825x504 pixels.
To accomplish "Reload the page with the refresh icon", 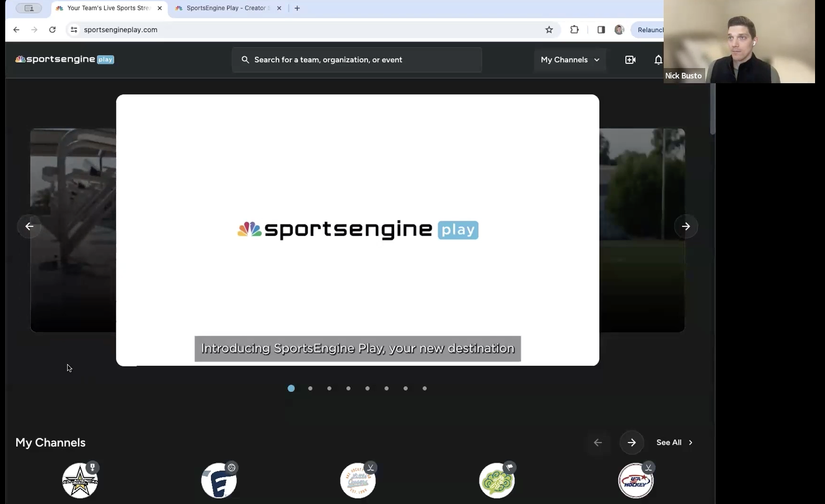I will pyautogui.click(x=53, y=30).
